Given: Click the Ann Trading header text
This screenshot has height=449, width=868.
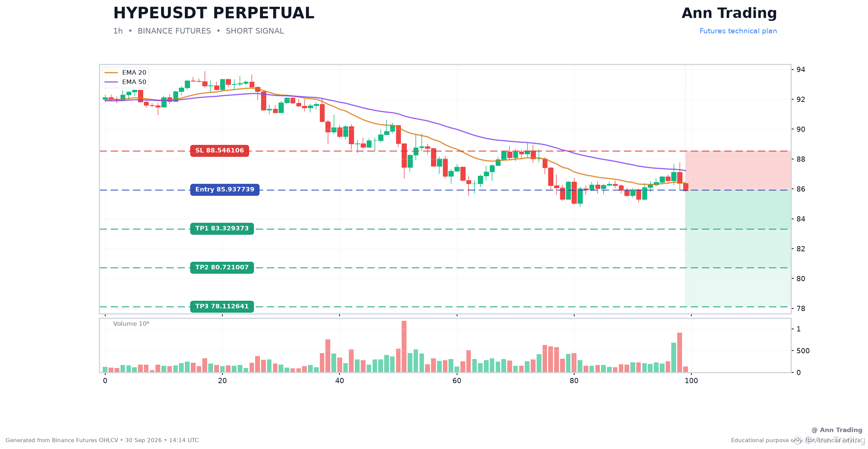Looking at the screenshot, I should pyautogui.click(x=729, y=13).
